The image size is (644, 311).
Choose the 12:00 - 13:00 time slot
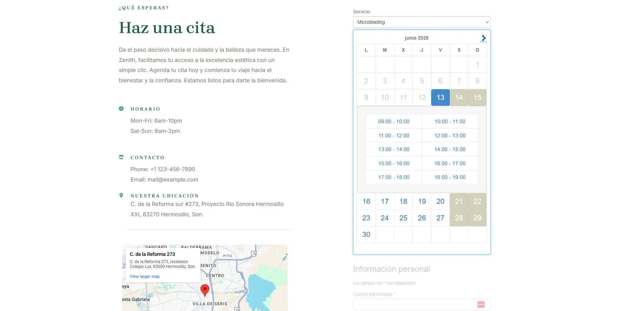coord(450,136)
